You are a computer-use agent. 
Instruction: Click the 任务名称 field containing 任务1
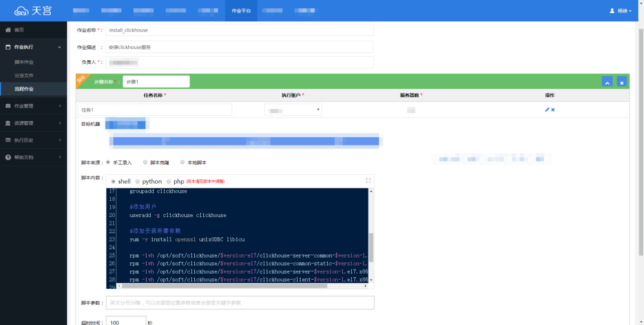[155, 110]
